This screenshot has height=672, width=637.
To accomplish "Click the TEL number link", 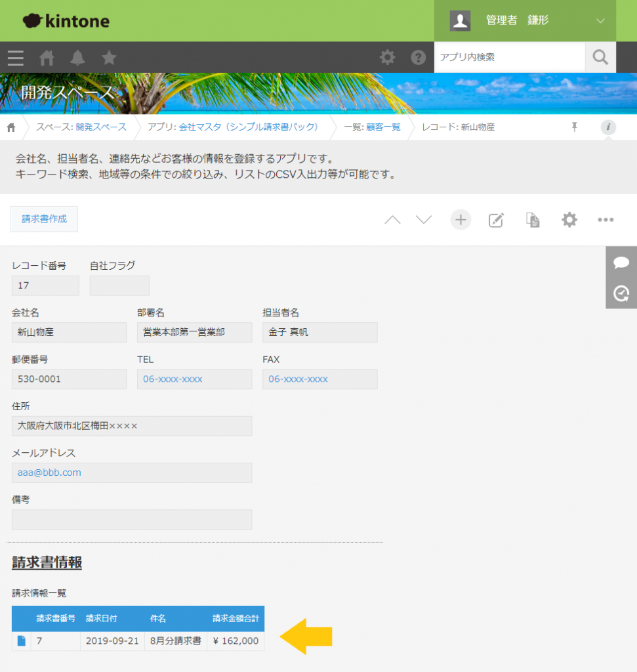I will [x=173, y=379].
